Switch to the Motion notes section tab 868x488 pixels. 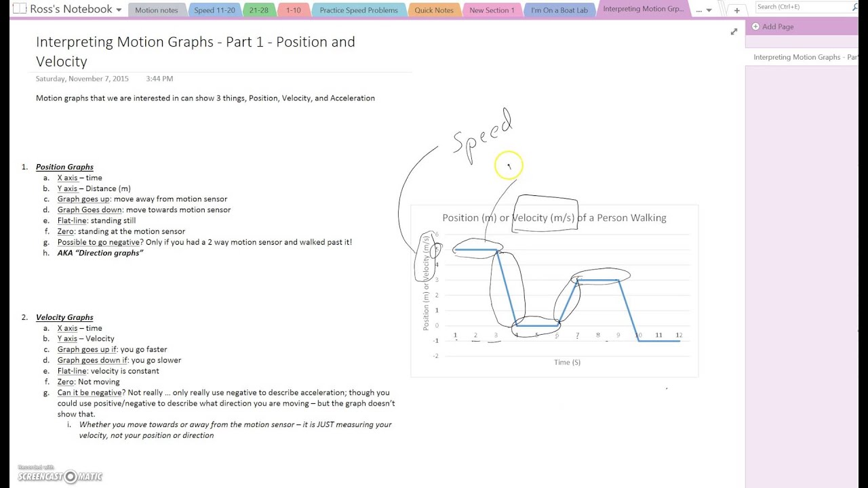[x=156, y=10]
